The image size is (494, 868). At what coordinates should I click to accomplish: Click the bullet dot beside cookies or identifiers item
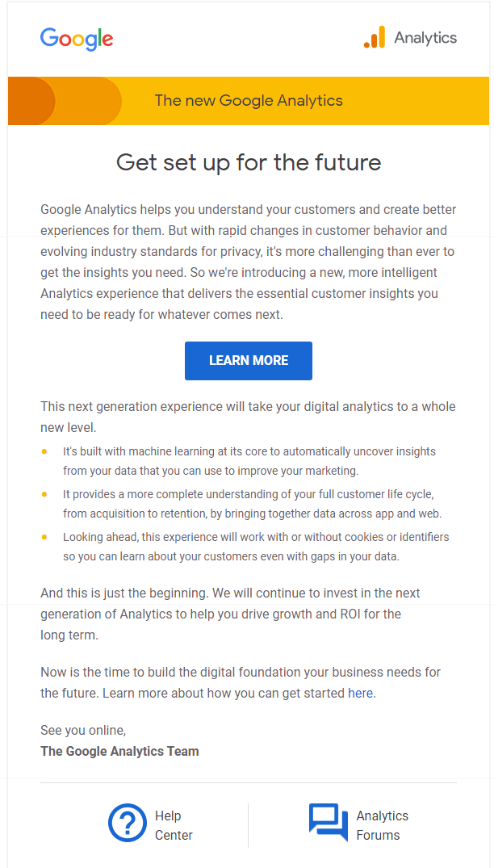click(44, 536)
